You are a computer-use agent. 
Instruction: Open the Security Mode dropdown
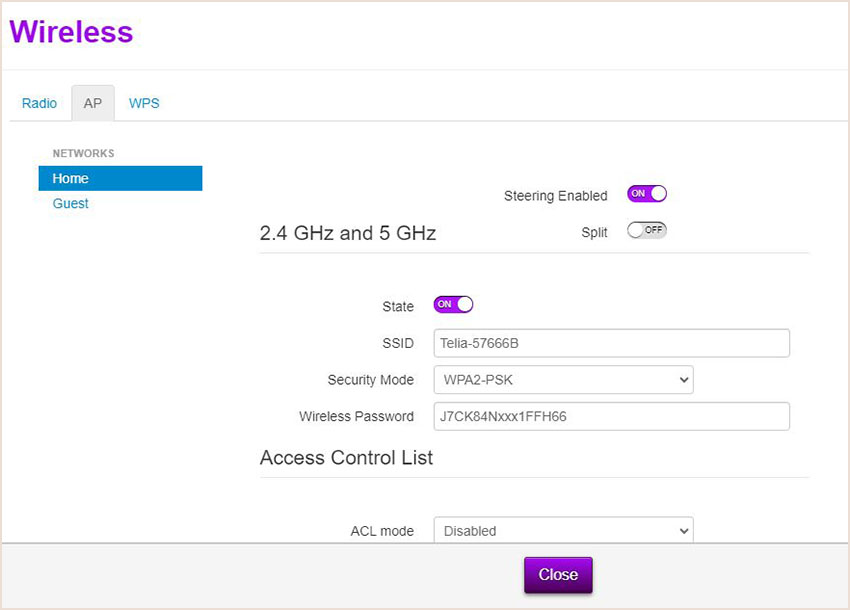click(x=563, y=380)
